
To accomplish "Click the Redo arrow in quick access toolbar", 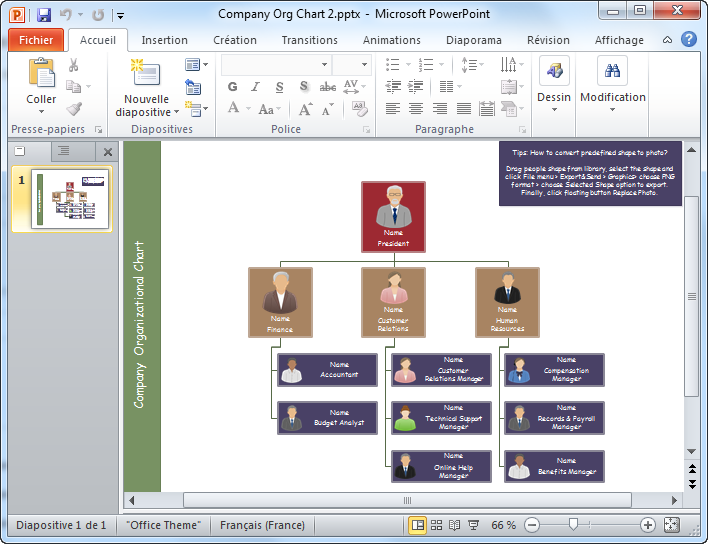I will pos(98,15).
